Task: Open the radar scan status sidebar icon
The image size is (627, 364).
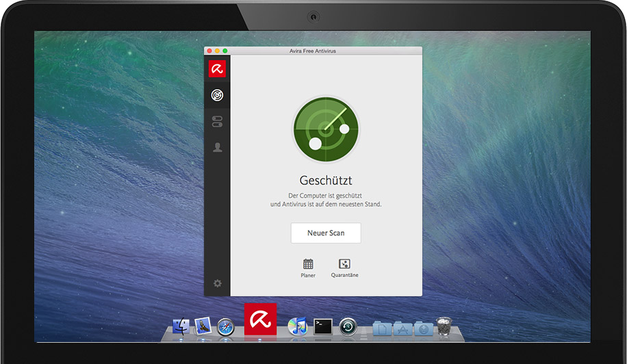Action: (217, 95)
